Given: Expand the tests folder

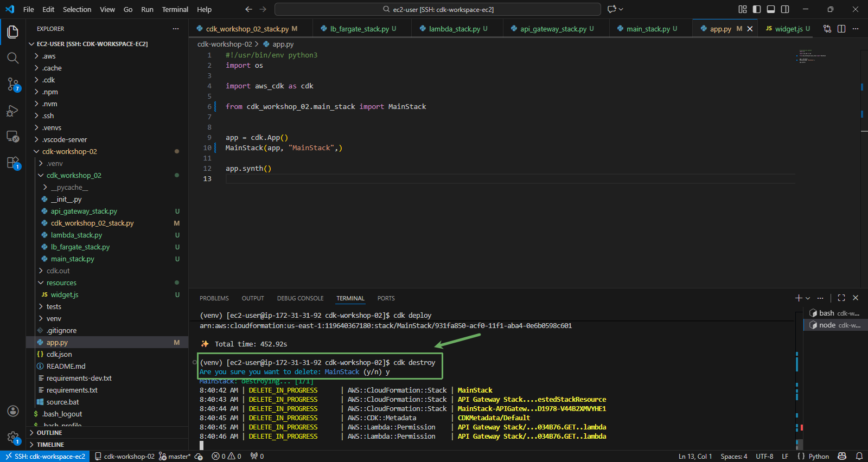Looking at the screenshot, I should point(54,306).
